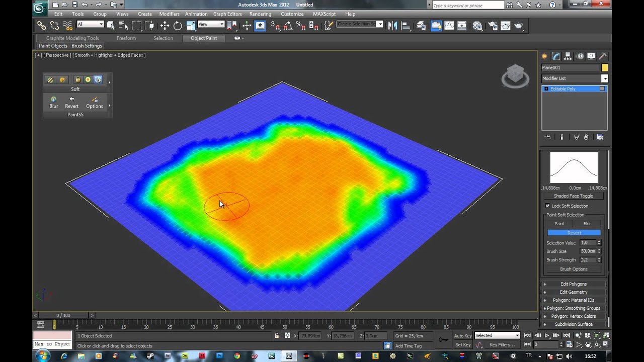Click the Align tool icon
This screenshot has width=644, height=362.
point(406,25)
